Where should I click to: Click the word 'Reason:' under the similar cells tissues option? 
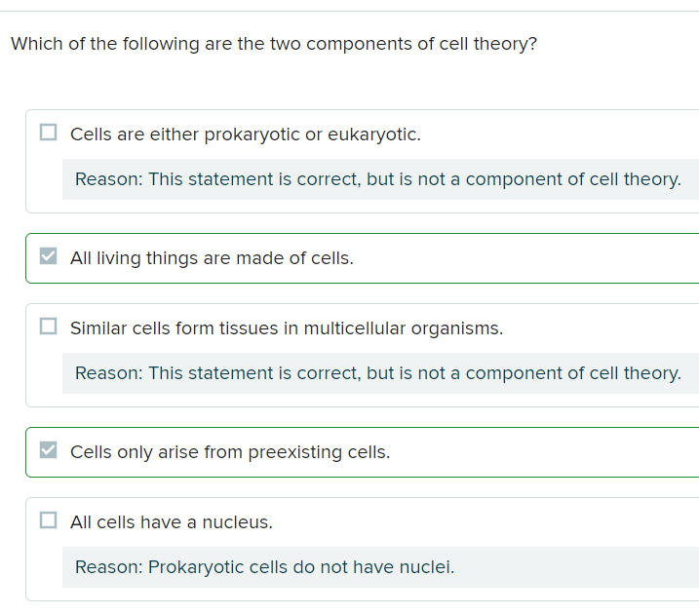point(108,373)
